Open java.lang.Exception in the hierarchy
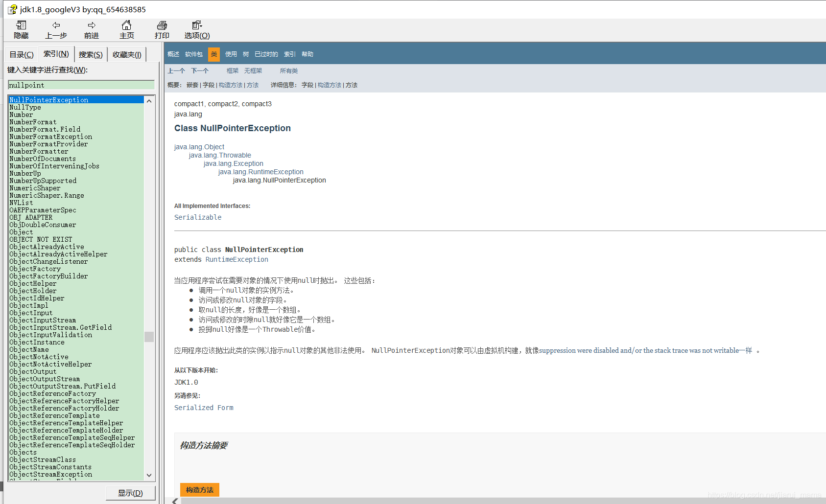 [234, 163]
